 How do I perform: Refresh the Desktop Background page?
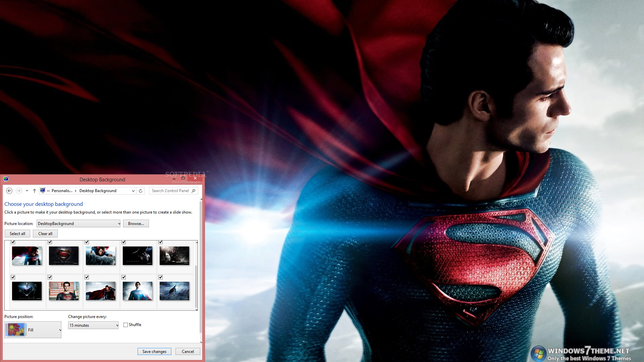(x=141, y=191)
